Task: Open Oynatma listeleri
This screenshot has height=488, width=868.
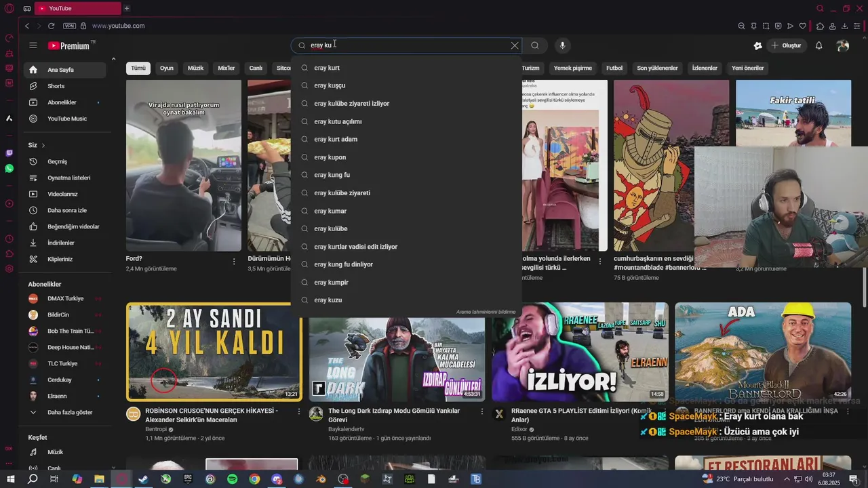Action: pyautogui.click(x=64, y=178)
